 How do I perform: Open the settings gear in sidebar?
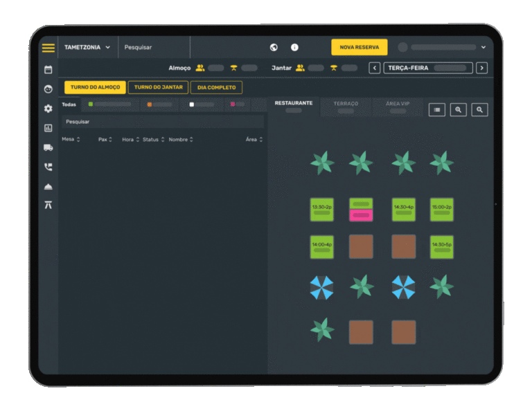(x=48, y=109)
